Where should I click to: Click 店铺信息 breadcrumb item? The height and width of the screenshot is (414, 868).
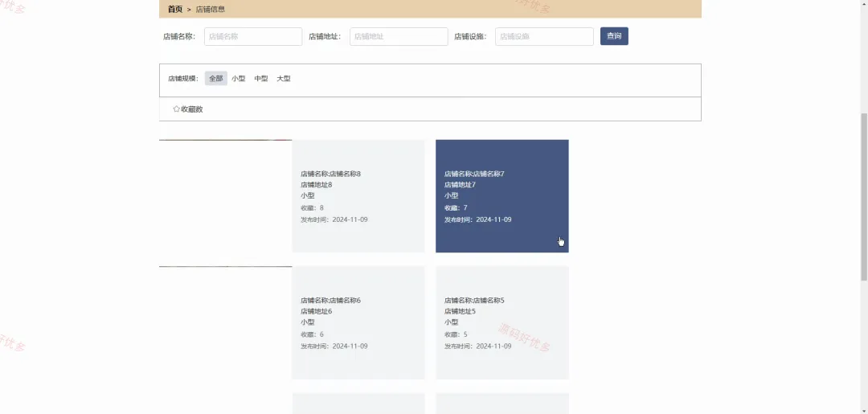[211, 10]
